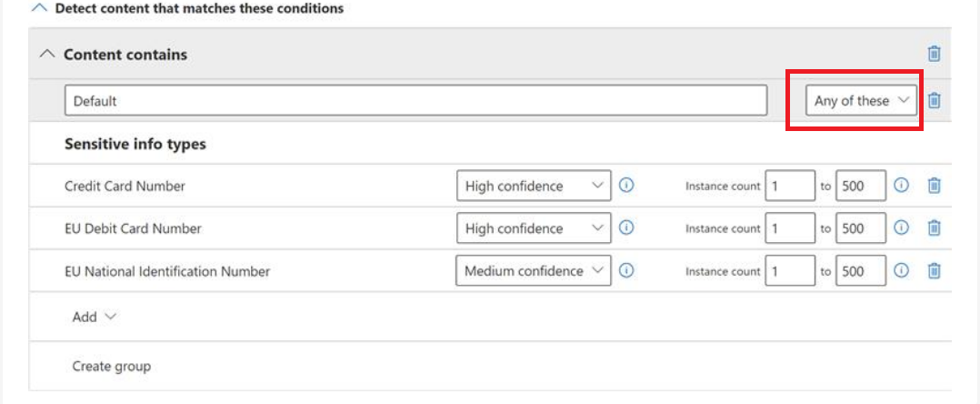
Task: Show info for Credit Card confidence level
Action: 626,186
